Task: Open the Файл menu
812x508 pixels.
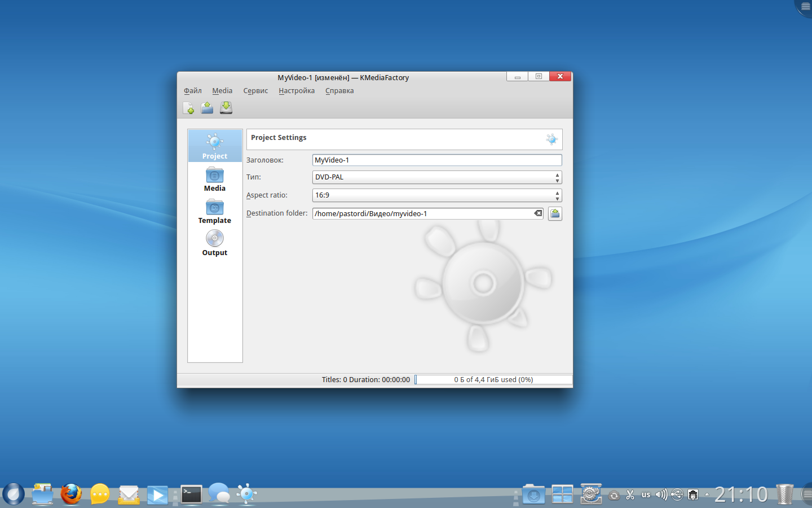Action: (192, 91)
